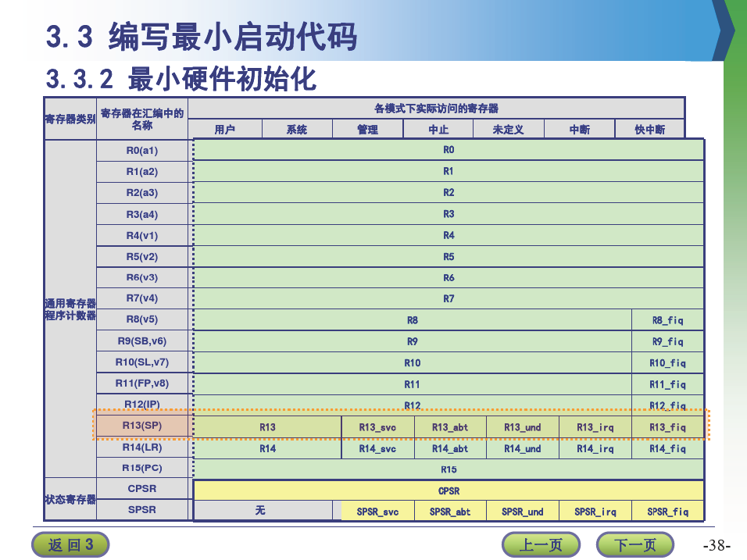Click the highlighted R13(SP) name cell
The image size is (747, 560).
click(142, 426)
